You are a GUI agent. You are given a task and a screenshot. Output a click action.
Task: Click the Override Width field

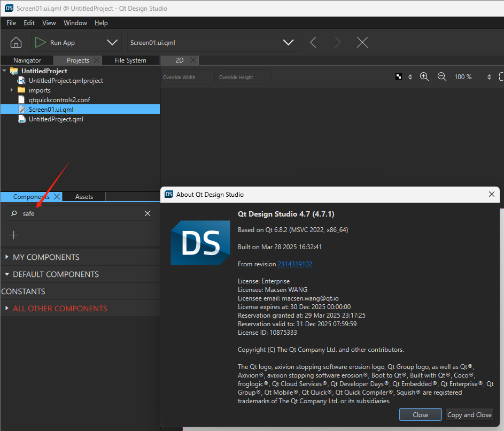(188, 77)
